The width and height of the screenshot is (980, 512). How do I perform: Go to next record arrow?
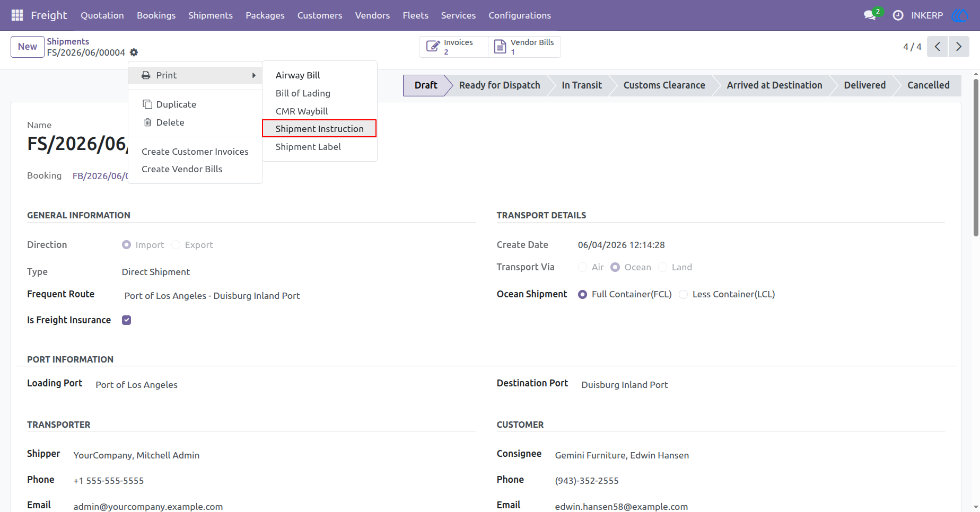959,47
